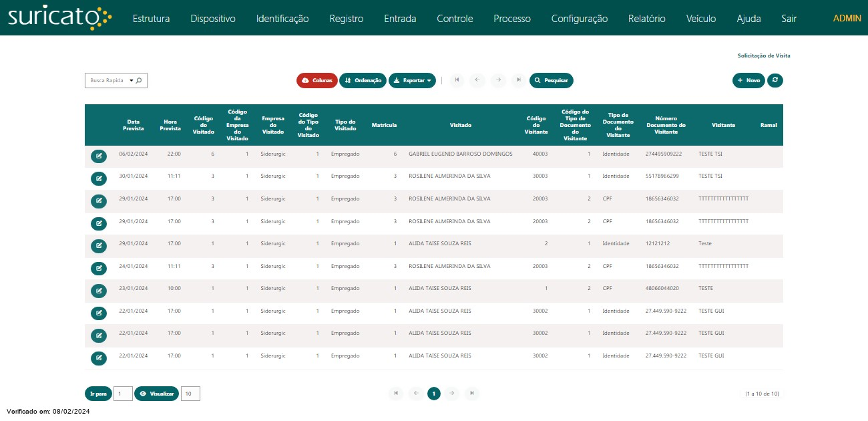Click top toolbar last page arrow

point(519,80)
